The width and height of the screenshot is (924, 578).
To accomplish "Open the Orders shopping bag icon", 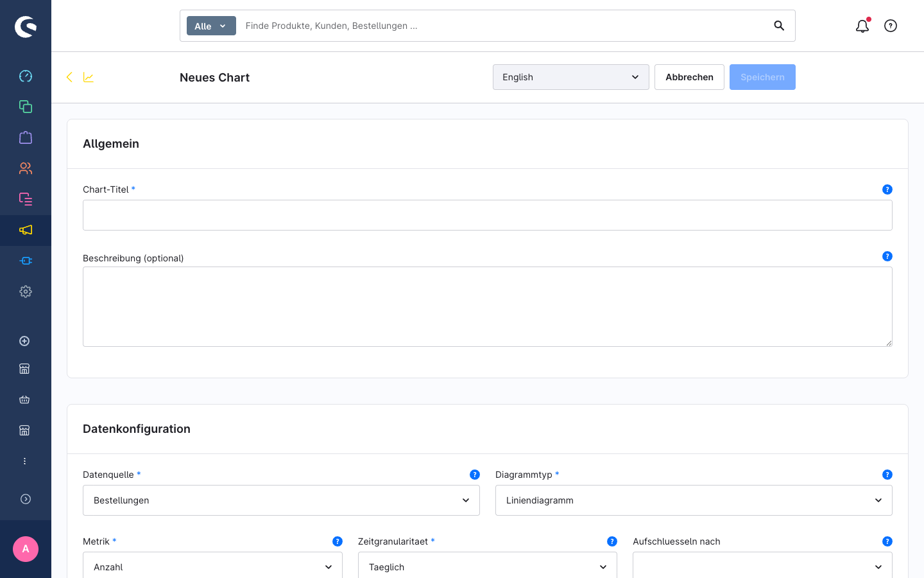I will tap(26, 137).
